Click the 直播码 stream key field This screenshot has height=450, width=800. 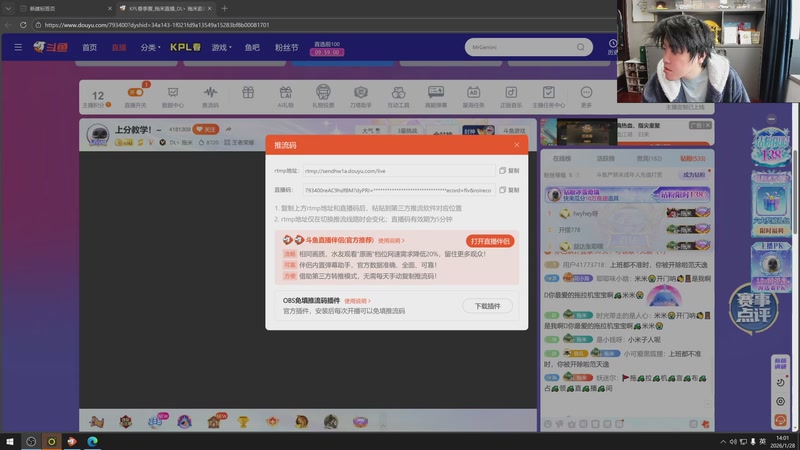pos(398,190)
